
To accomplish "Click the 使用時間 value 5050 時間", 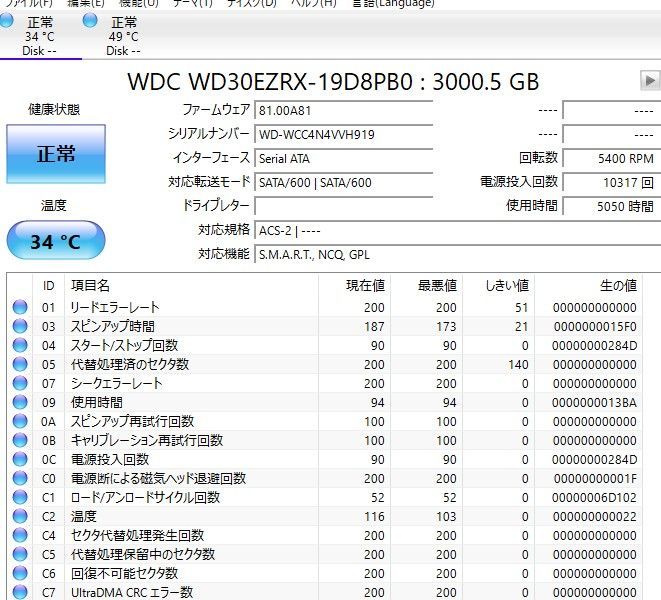I will point(610,207).
